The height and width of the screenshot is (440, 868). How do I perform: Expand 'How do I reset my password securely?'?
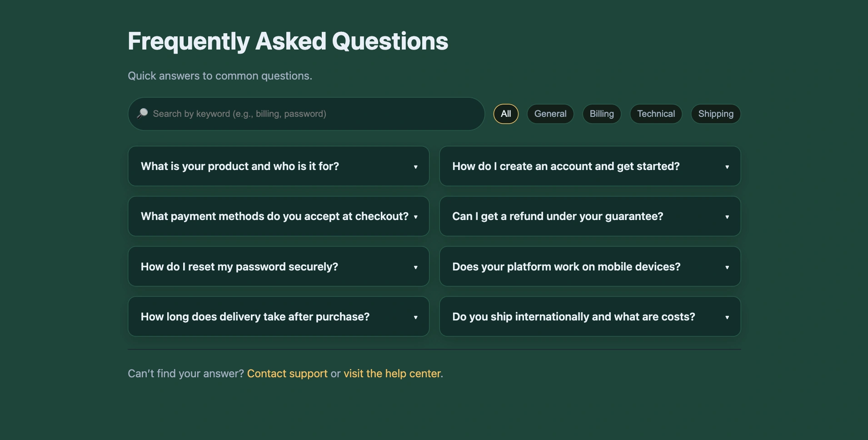point(279,266)
